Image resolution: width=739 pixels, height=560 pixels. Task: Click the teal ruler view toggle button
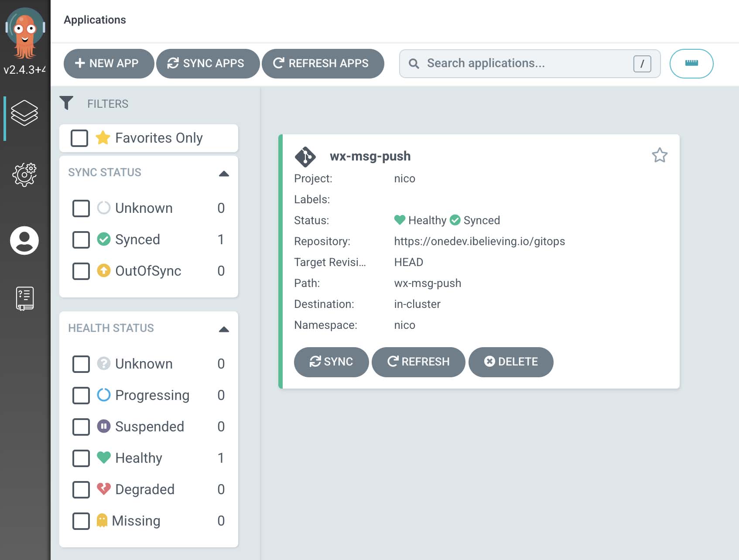pos(691,64)
